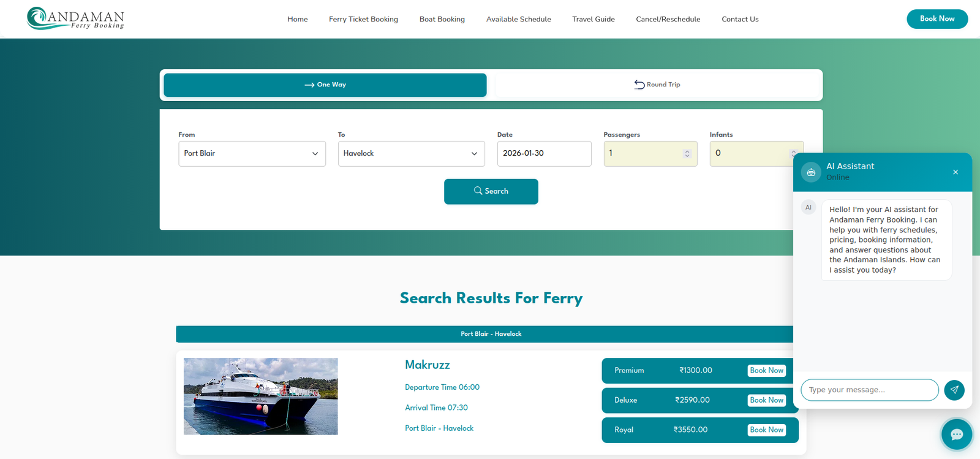Click the Search Results For Ferry heading
Viewport: 980px width, 459px height.
(x=491, y=298)
